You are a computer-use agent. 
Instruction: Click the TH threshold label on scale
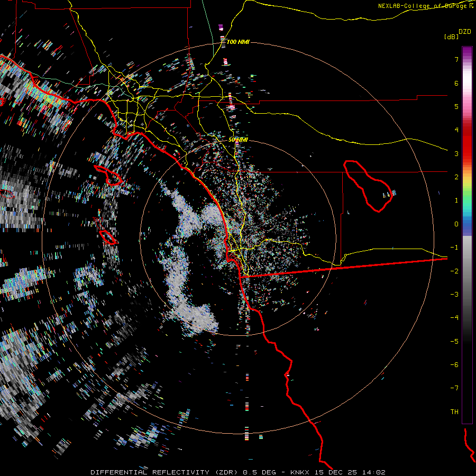pyautogui.click(x=454, y=411)
